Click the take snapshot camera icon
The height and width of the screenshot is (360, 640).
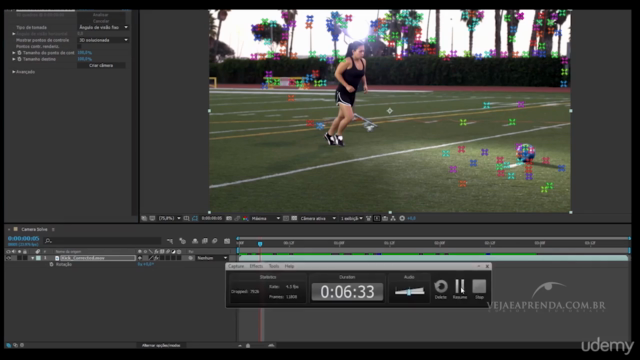click(x=229, y=218)
